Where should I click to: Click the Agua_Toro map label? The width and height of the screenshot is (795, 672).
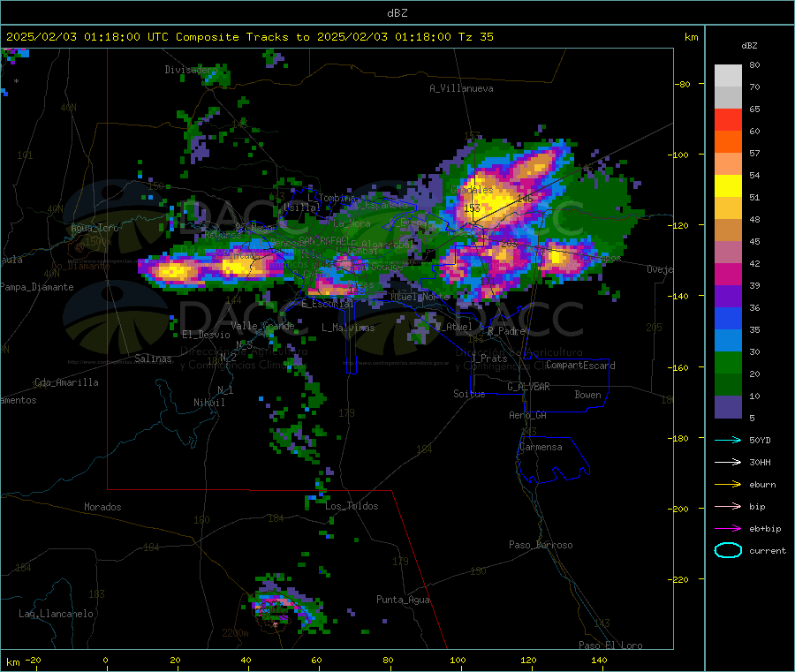tap(95, 228)
